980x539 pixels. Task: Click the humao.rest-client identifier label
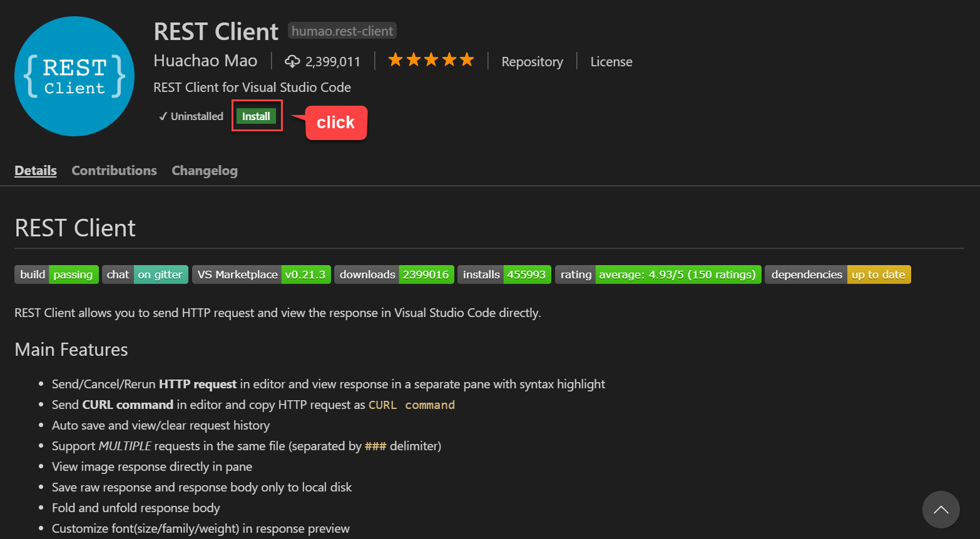[342, 30]
